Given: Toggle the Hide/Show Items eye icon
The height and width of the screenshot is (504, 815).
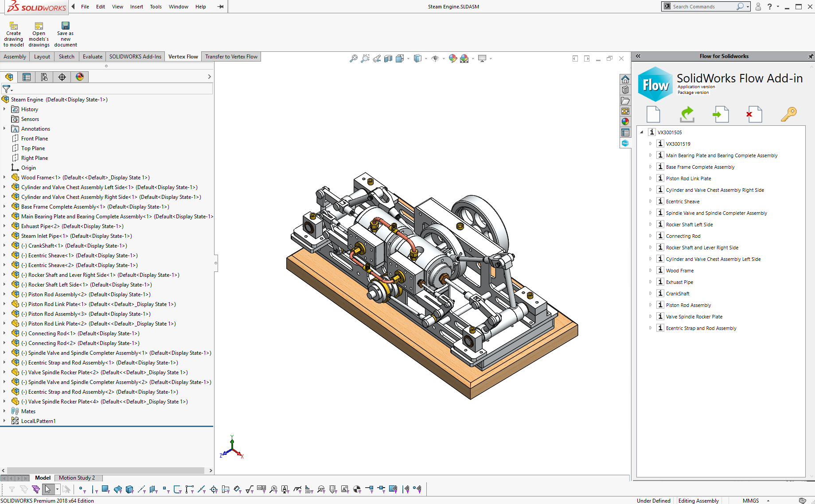Looking at the screenshot, I should tap(436, 58).
